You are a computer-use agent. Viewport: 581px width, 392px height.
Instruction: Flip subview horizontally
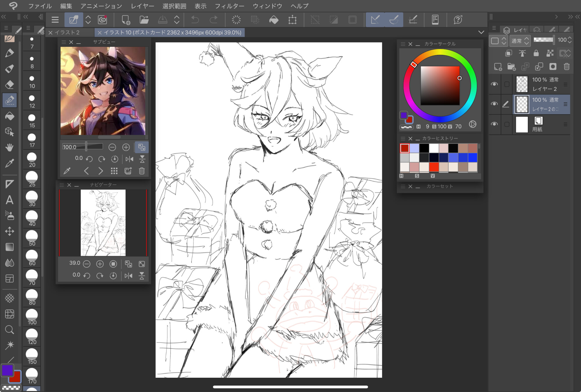coord(129,159)
